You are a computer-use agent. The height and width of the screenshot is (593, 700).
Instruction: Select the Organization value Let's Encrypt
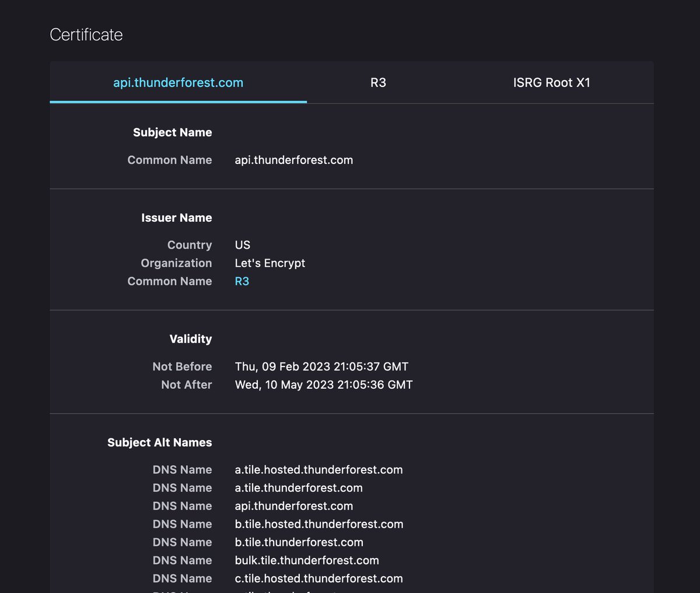269,263
